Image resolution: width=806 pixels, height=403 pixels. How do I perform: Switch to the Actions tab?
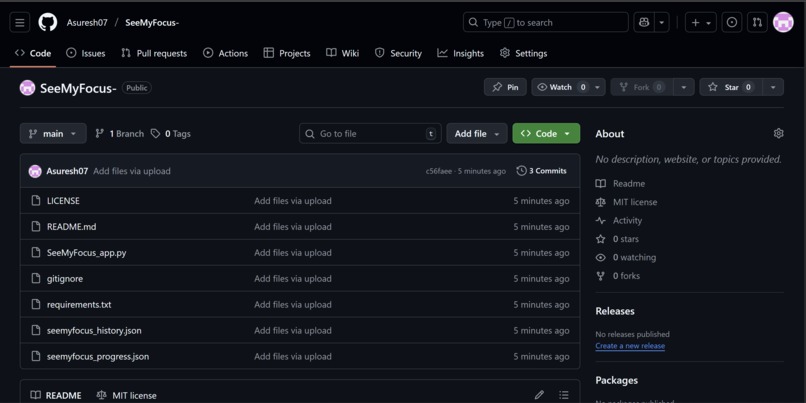[x=226, y=53]
